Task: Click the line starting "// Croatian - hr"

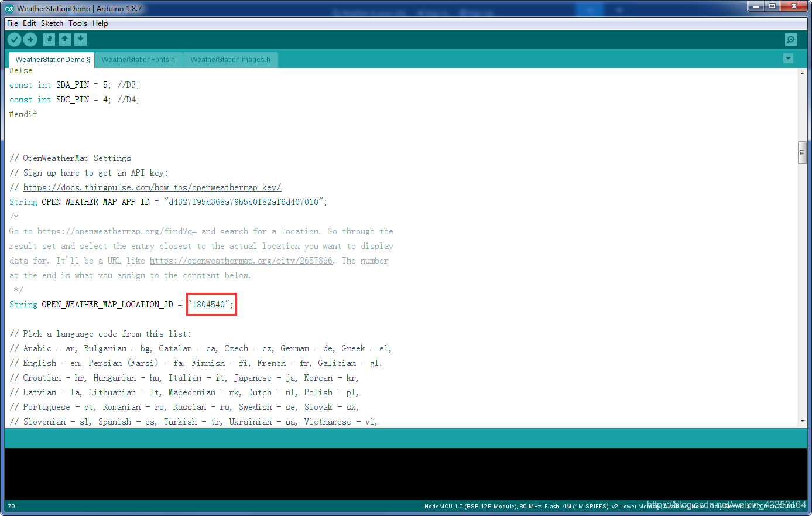Action: [x=184, y=378]
